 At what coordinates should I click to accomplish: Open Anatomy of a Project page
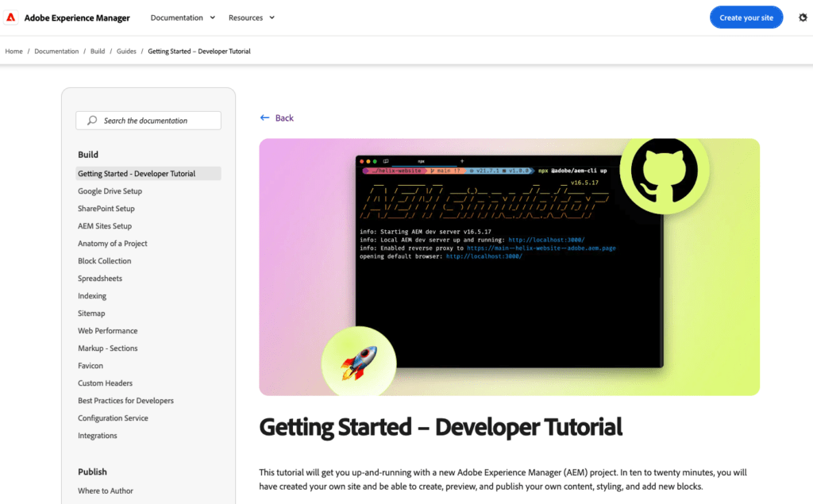click(113, 243)
